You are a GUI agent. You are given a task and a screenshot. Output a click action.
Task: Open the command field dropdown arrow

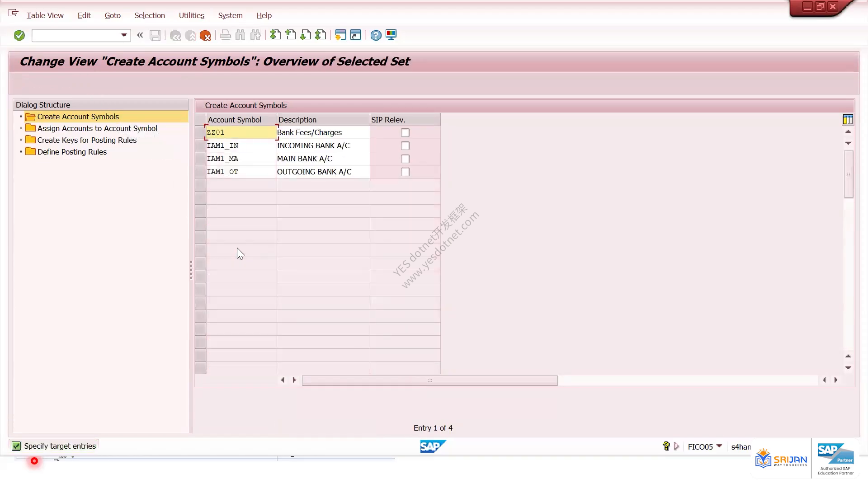124,35
